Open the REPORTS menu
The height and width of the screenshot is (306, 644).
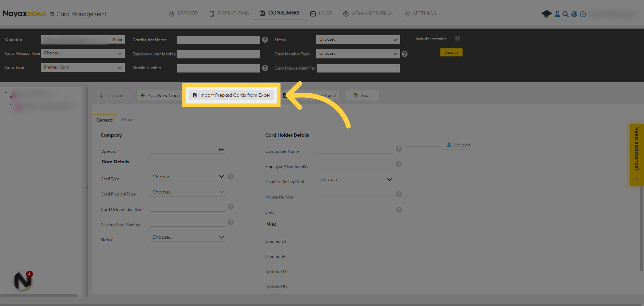184,13
